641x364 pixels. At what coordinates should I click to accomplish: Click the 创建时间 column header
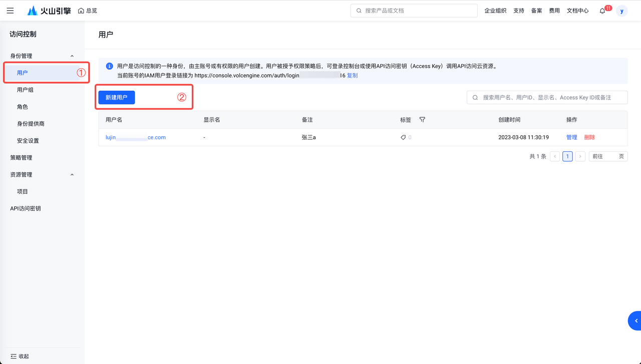tap(509, 120)
